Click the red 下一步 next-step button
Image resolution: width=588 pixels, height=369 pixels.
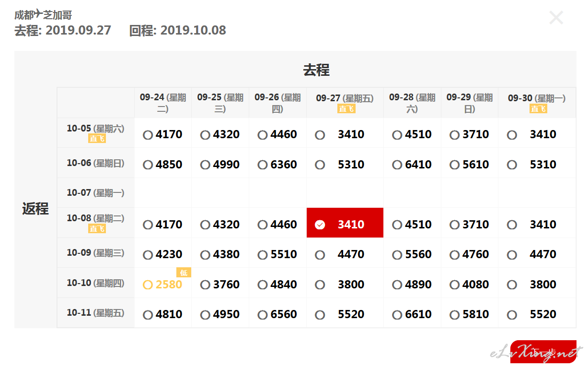click(x=543, y=353)
